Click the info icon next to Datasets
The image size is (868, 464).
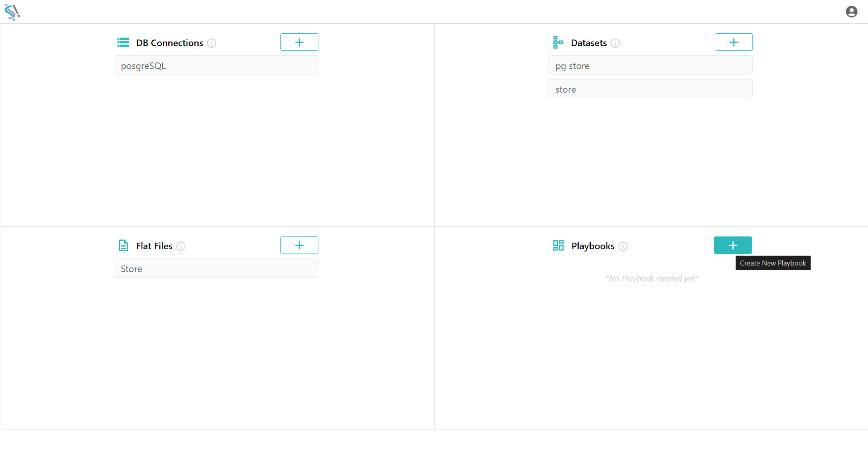pyautogui.click(x=616, y=43)
